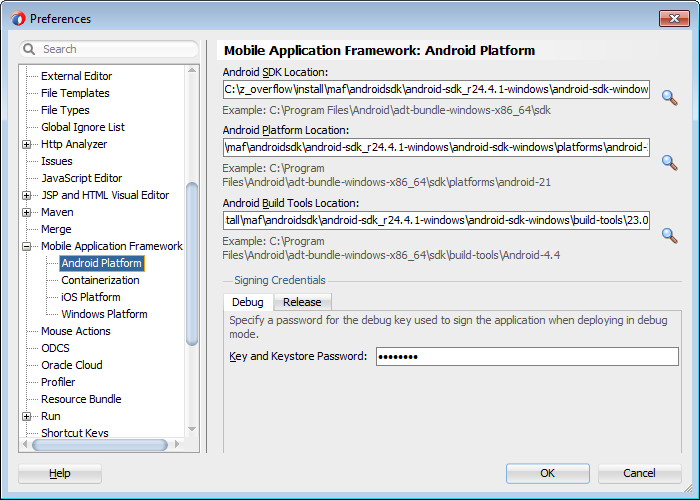Select External Editor in the tree
The width and height of the screenshot is (700, 500).
[x=76, y=76]
